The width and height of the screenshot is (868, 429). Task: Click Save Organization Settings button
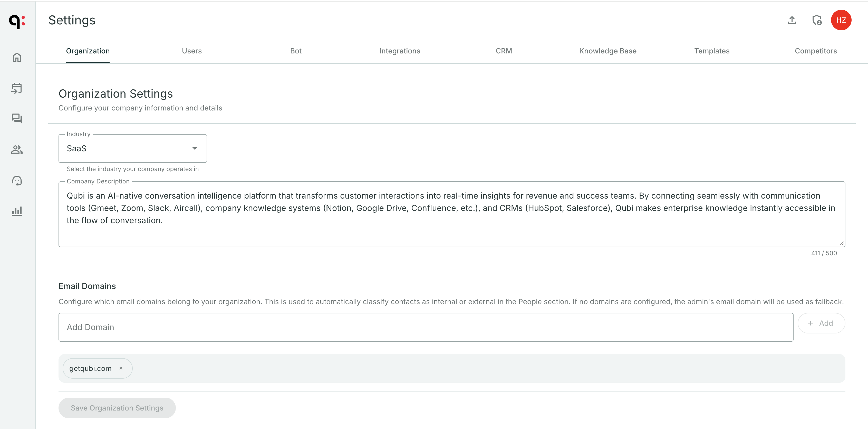click(117, 408)
